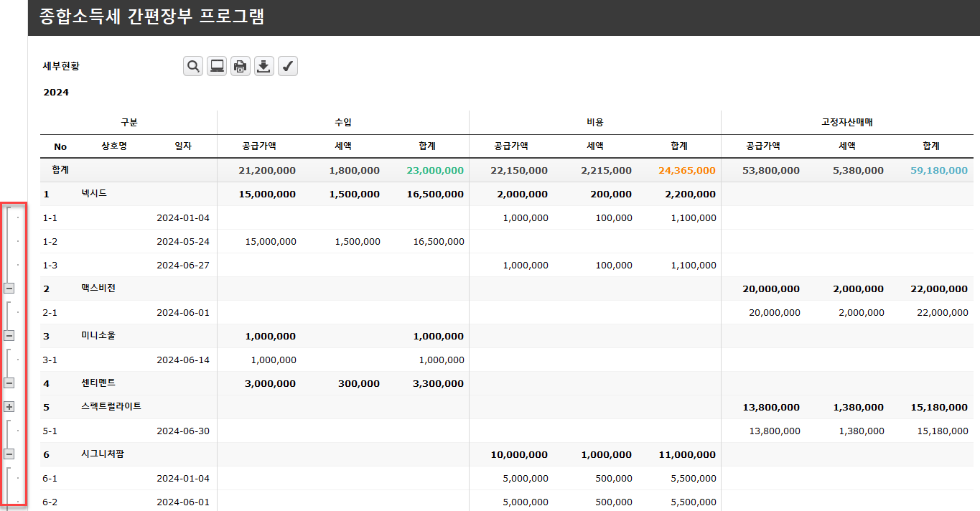Click the 합계 totals row label
The width and height of the screenshot is (980, 511).
pos(60,170)
